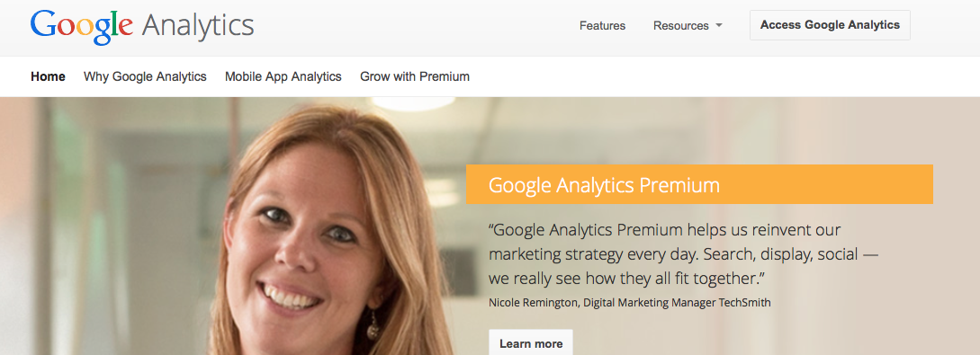
Task: Click the woman's earring in the photo
Action: click(373, 324)
